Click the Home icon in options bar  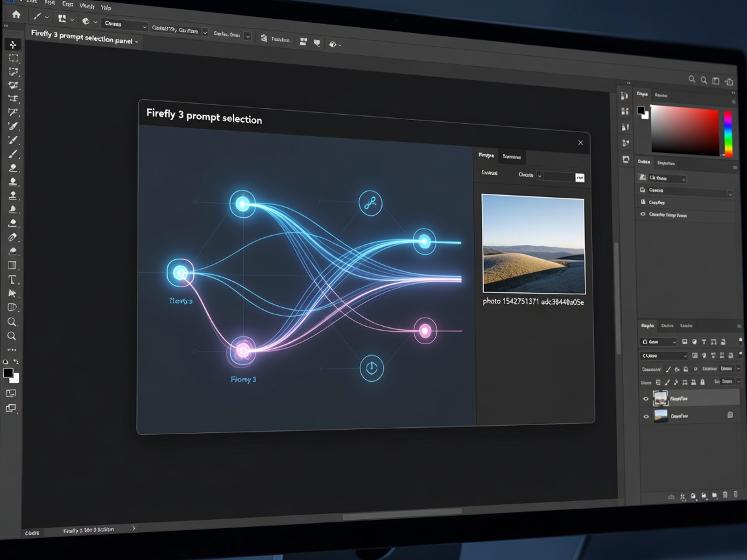coord(16,14)
